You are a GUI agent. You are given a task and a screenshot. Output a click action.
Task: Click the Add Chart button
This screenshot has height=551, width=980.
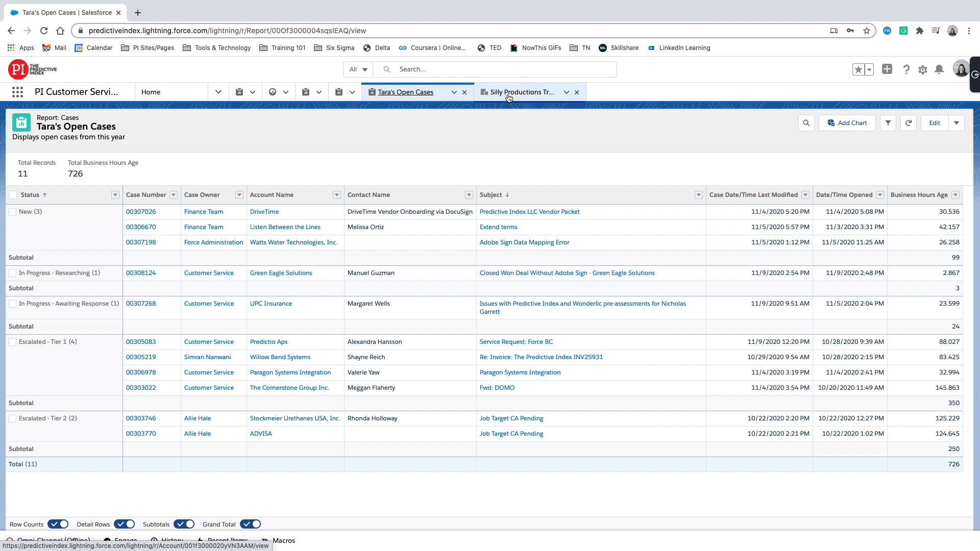coord(847,123)
